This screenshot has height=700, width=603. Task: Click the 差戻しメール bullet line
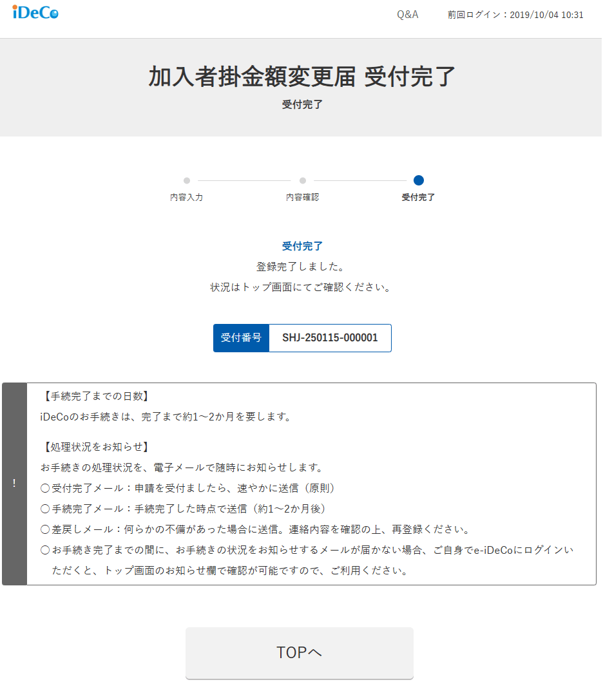coord(255,529)
